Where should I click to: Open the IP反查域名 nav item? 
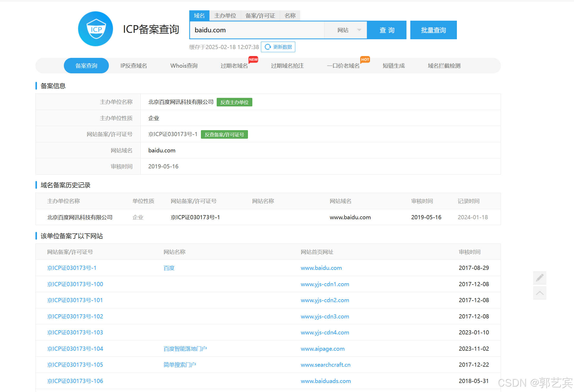pyautogui.click(x=134, y=66)
